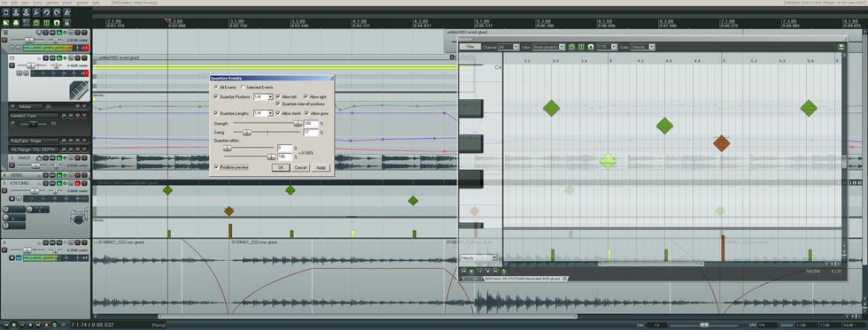Viewport: 868px width, 330px height.
Task: Click the snap magnet icon in the MIDI editor
Action: tap(591, 46)
